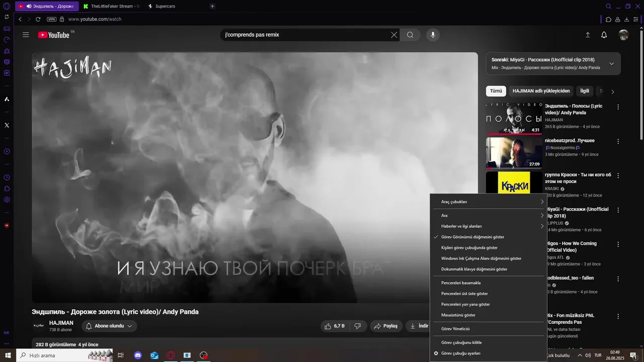Toggle Kişileri görev çubuğunda göster
The width and height of the screenshot is (644, 362).
488,247
